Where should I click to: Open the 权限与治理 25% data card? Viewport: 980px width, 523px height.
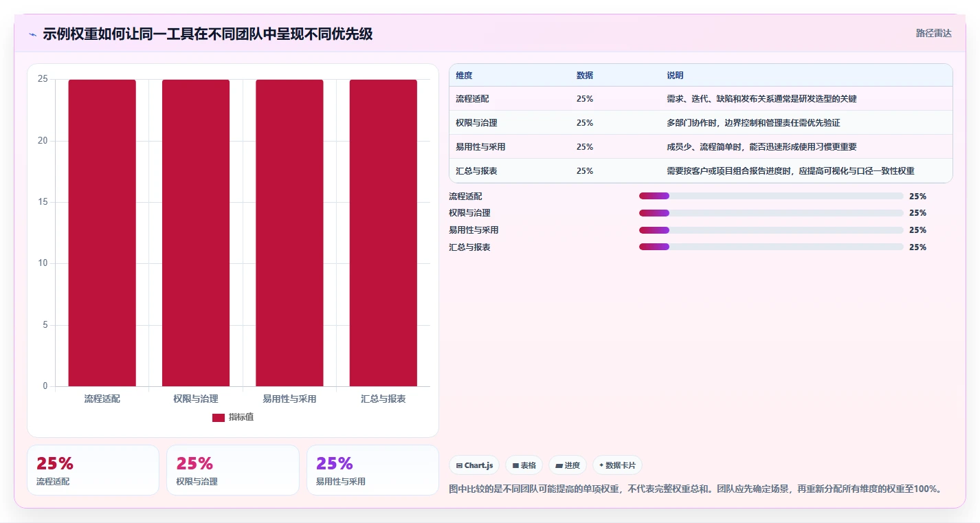(233, 470)
